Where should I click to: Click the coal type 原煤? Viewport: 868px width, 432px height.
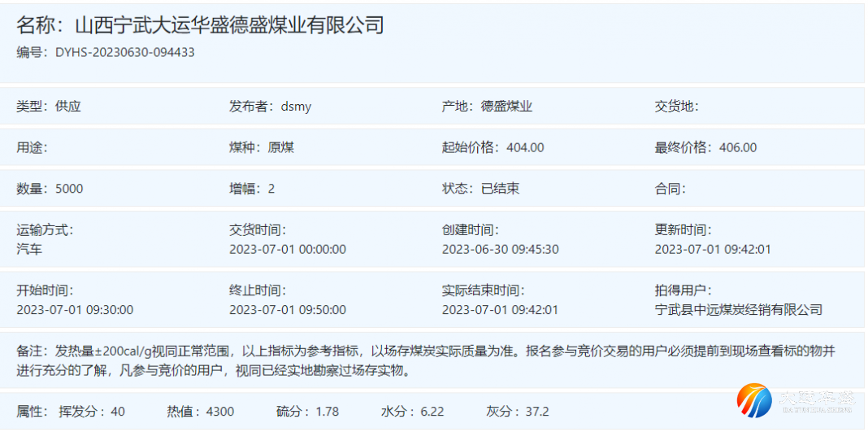[281, 147]
